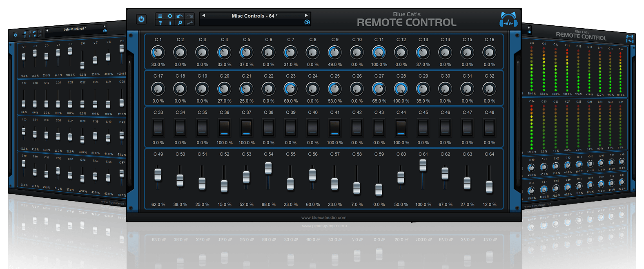644x269 pixels.
Task: Open the www.bluecataudio.com link
Action: pyautogui.click(x=323, y=217)
